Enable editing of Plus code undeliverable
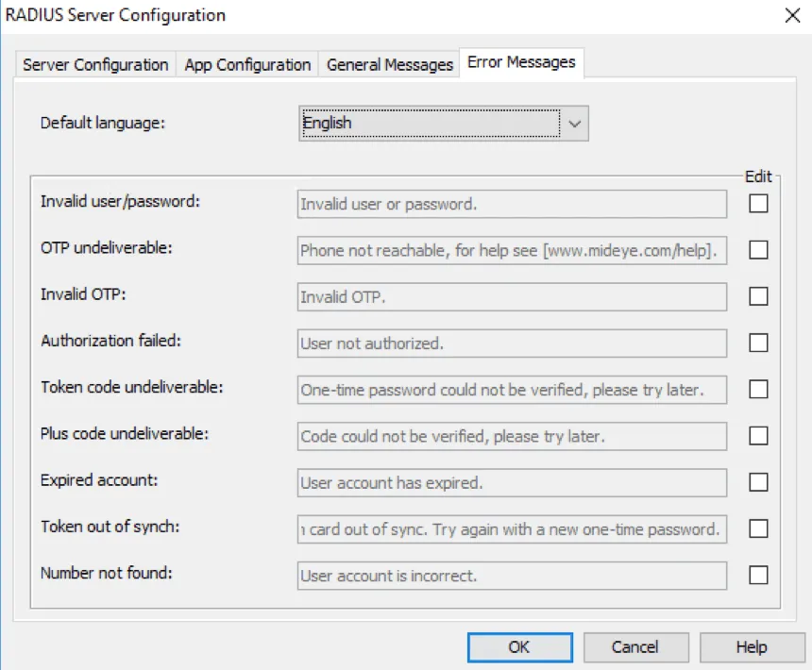Image resolution: width=812 pixels, height=670 pixels. (x=758, y=436)
